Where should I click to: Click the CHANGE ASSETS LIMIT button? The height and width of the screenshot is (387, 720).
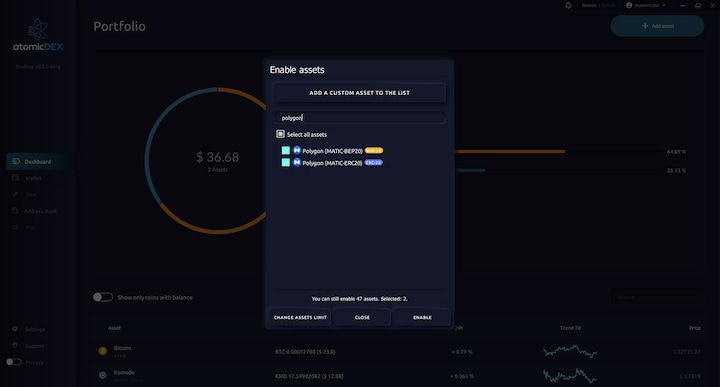(x=300, y=317)
